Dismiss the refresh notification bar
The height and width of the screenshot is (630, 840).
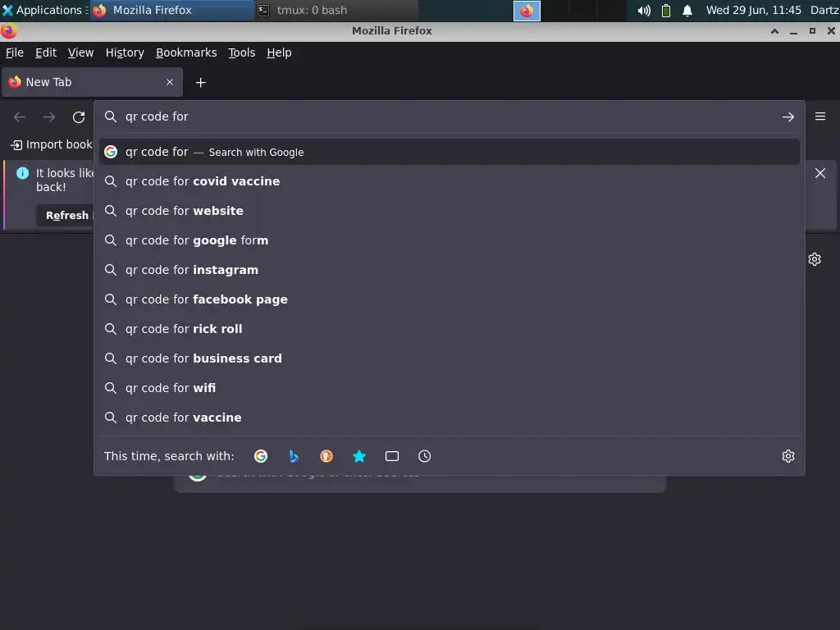(820, 173)
